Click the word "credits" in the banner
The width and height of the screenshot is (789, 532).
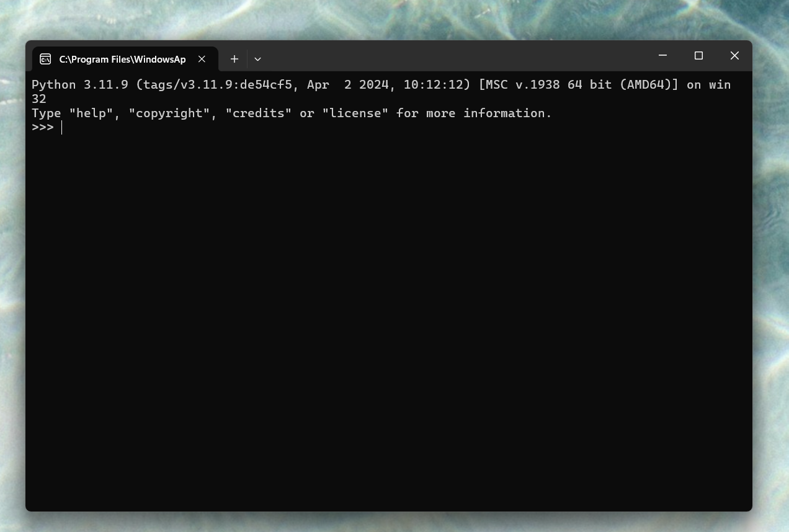coord(259,113)
